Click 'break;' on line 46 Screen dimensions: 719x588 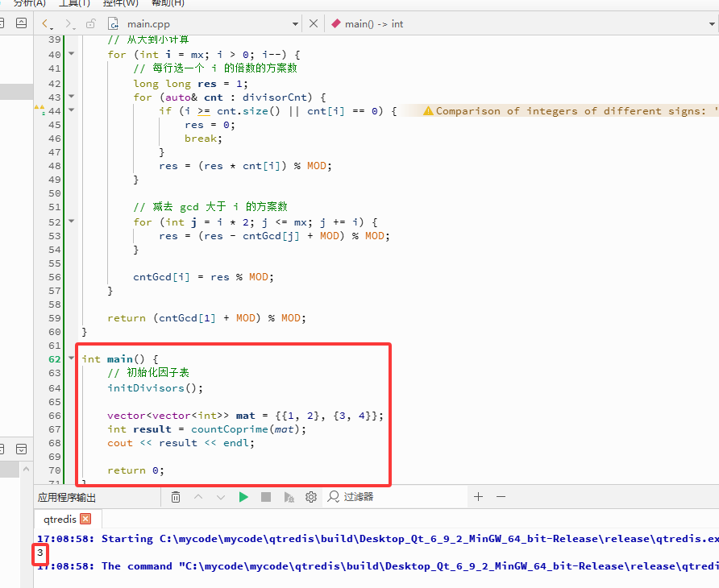coord(203,139)
